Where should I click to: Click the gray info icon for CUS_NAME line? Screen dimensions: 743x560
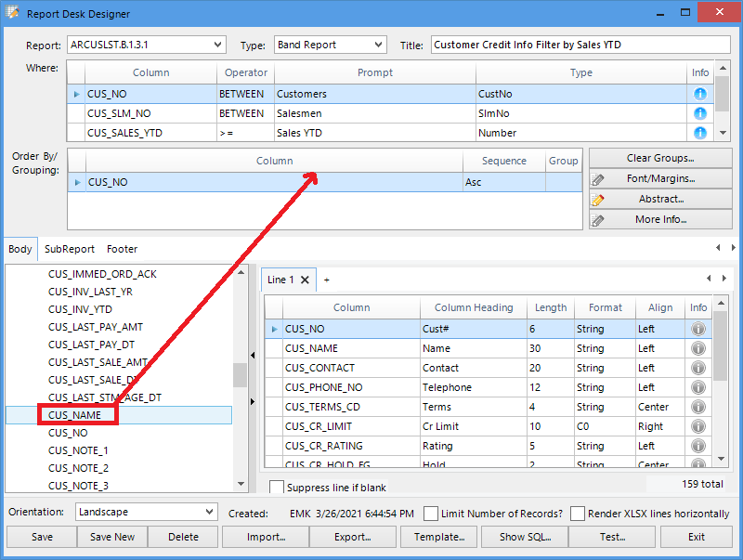697,348
